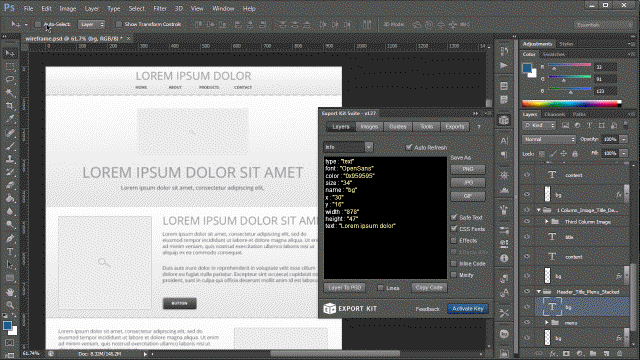Open the Info dropdown in Export Kit

(x=348, y=147)
